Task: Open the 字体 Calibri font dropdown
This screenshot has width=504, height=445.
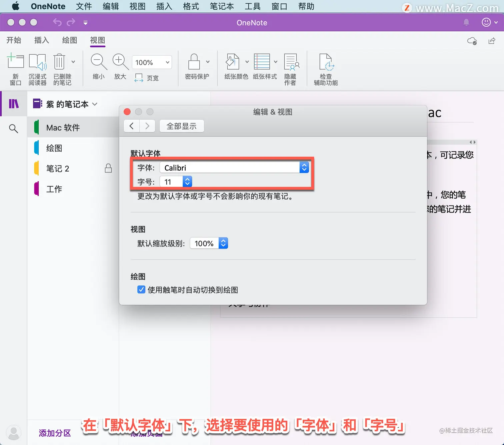Action: (234, 168)
